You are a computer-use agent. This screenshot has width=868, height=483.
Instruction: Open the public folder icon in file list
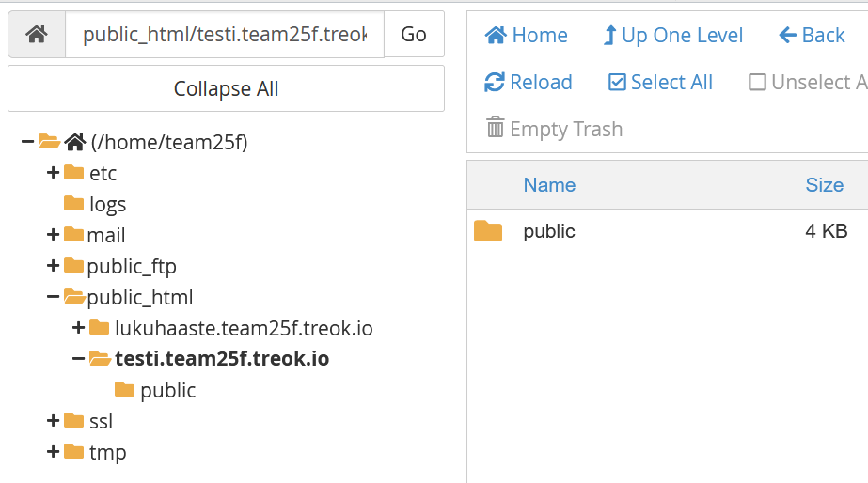488,231
